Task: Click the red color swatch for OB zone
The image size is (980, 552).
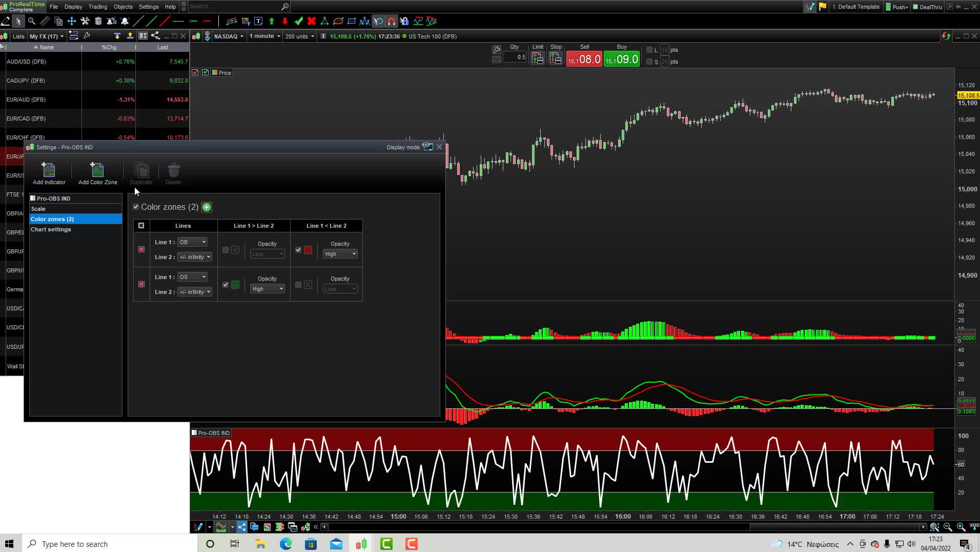Action: (x=308, y=250)
